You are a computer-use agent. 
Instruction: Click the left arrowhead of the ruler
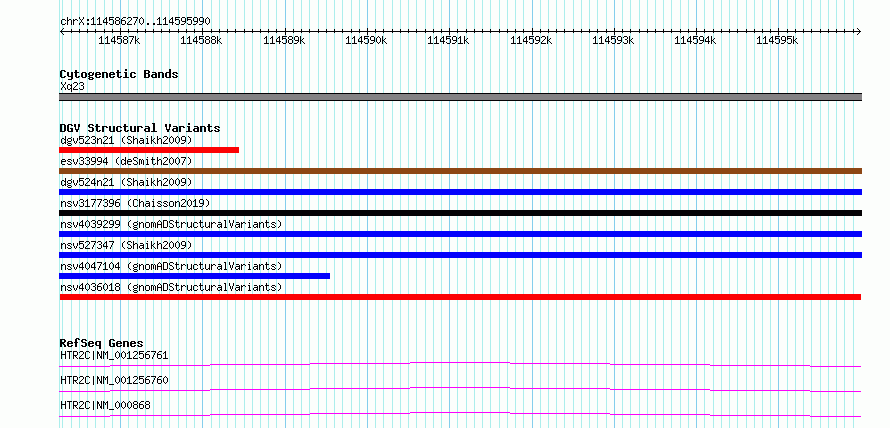coord(62,31)
